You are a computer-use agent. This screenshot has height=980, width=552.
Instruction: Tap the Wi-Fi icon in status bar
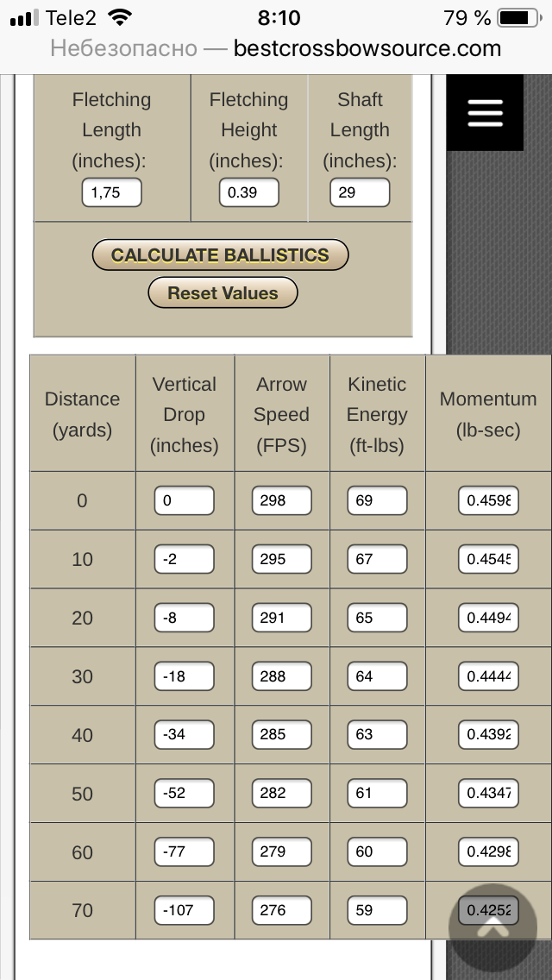click(119, 17)
